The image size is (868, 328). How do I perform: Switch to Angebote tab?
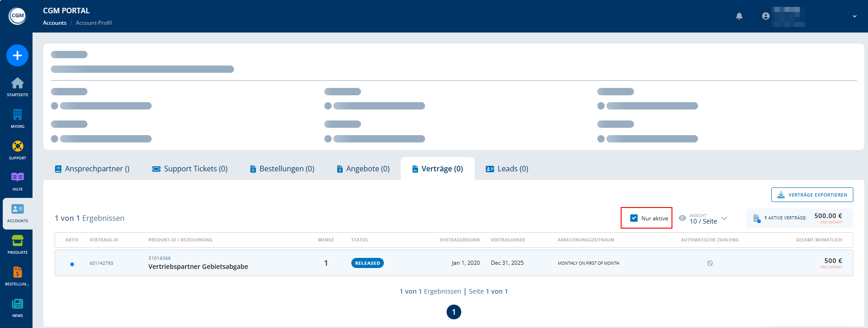pyautogui.click(x=363, y=169)
